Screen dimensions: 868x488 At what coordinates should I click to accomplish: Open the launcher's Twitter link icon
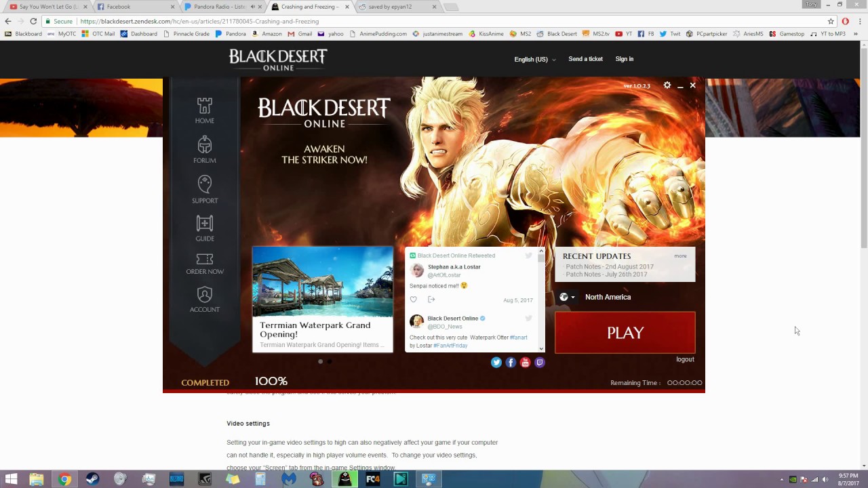pos(496,363)
